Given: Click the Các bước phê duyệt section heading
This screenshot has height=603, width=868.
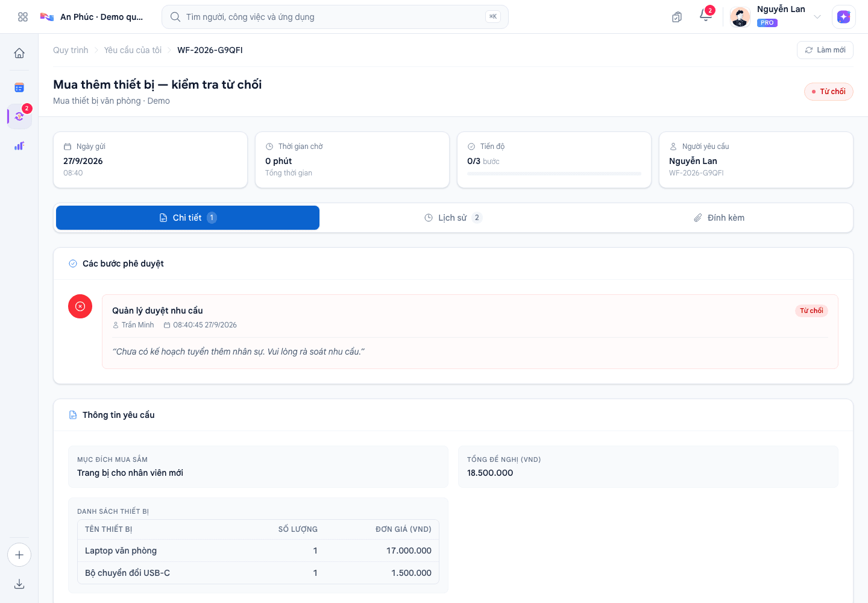Looking at the screenshot, I should click(x=123, y=264).
